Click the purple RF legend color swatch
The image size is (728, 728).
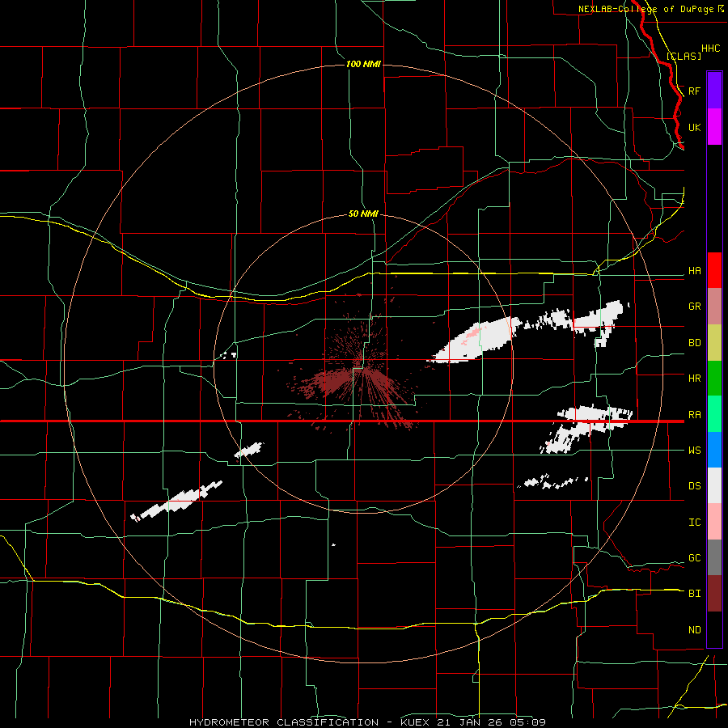click(x=714, y=91)
